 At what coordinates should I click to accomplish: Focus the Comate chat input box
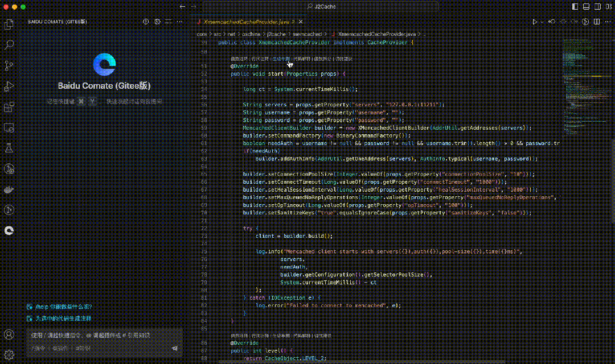104,336
